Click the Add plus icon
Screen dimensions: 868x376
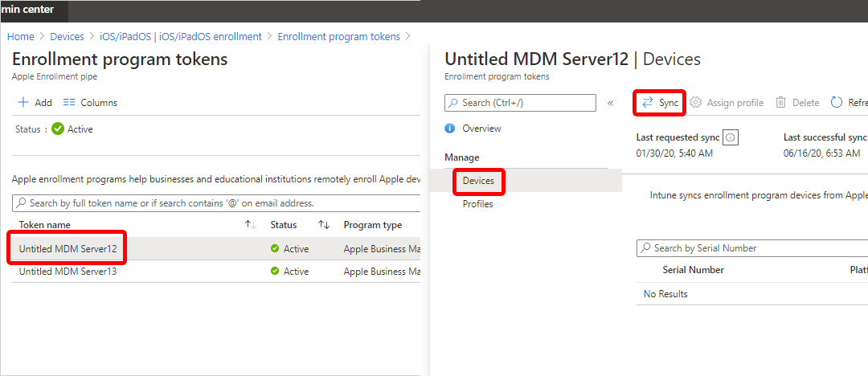[x=23, y=103]
